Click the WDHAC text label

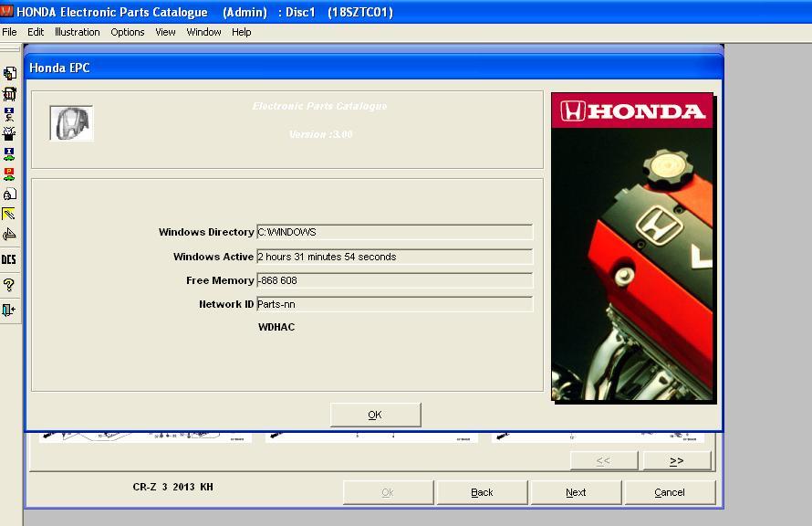[276, 327]
